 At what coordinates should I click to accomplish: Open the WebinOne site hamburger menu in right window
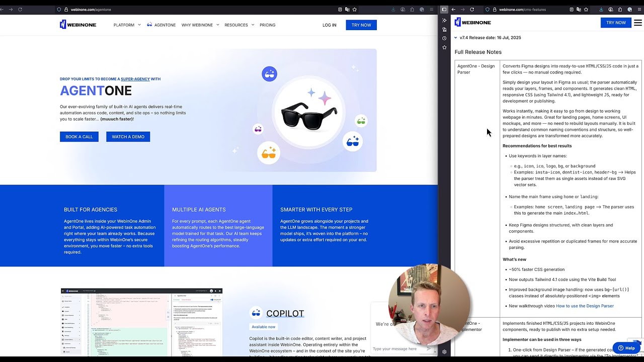(638, 23)
